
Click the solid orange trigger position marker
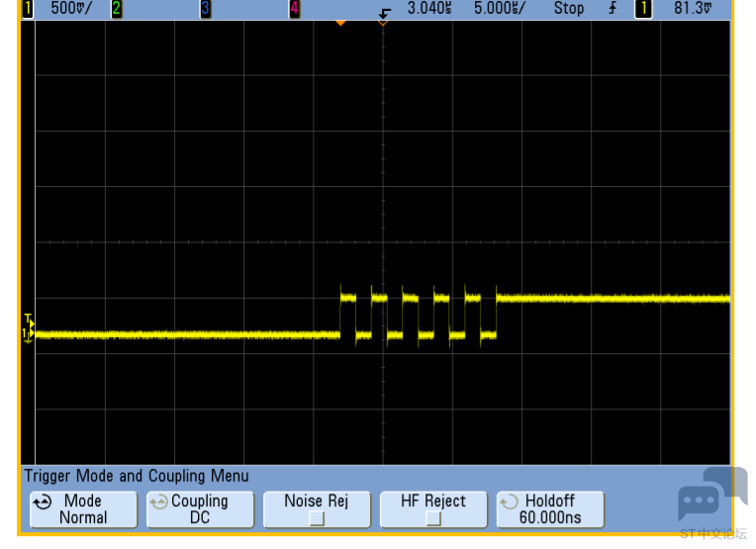tap(340, 23)
